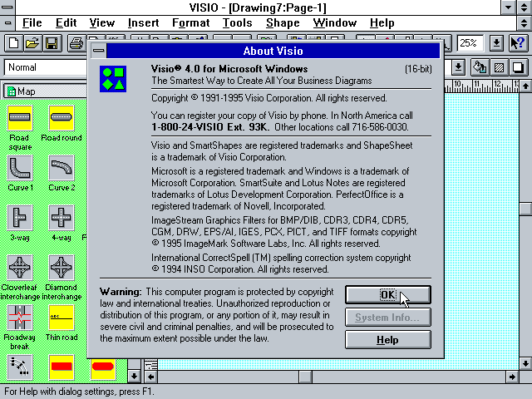
Task: Click the context help arrow-question icon
Action: [x=518, y=43]
